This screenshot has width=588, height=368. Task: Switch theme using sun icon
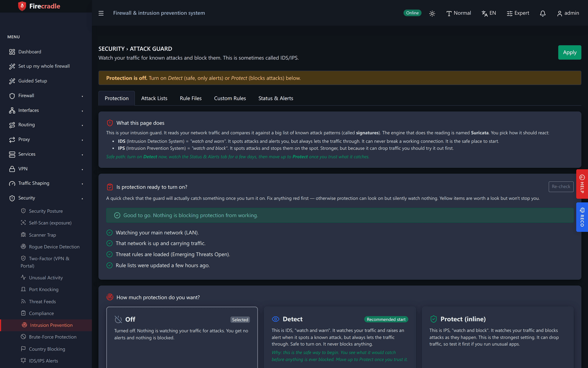tap(432, 13)
